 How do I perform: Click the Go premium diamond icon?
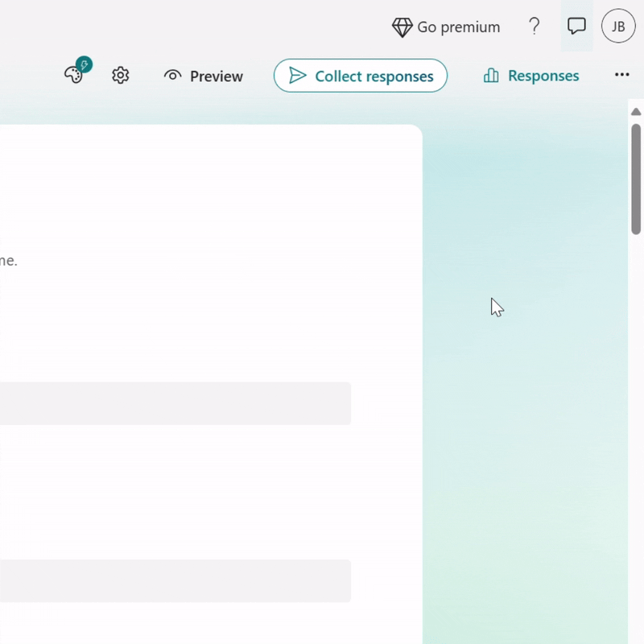click(402, 27)
